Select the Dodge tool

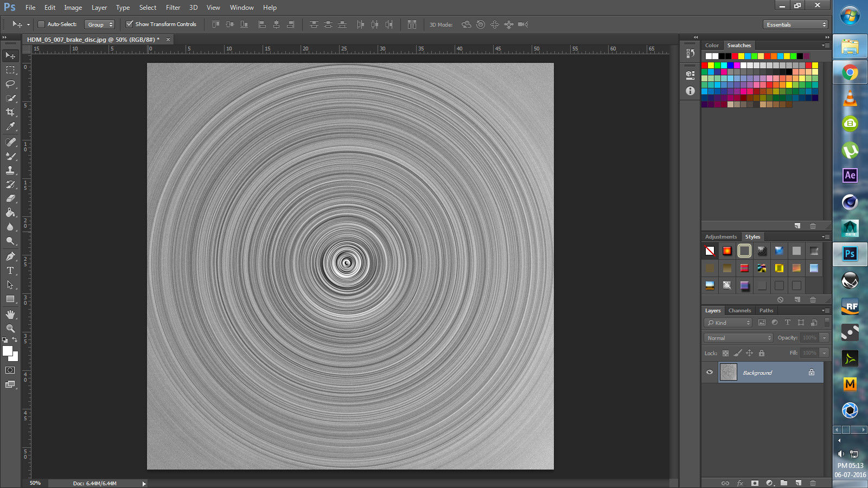[x=10, y=241]
